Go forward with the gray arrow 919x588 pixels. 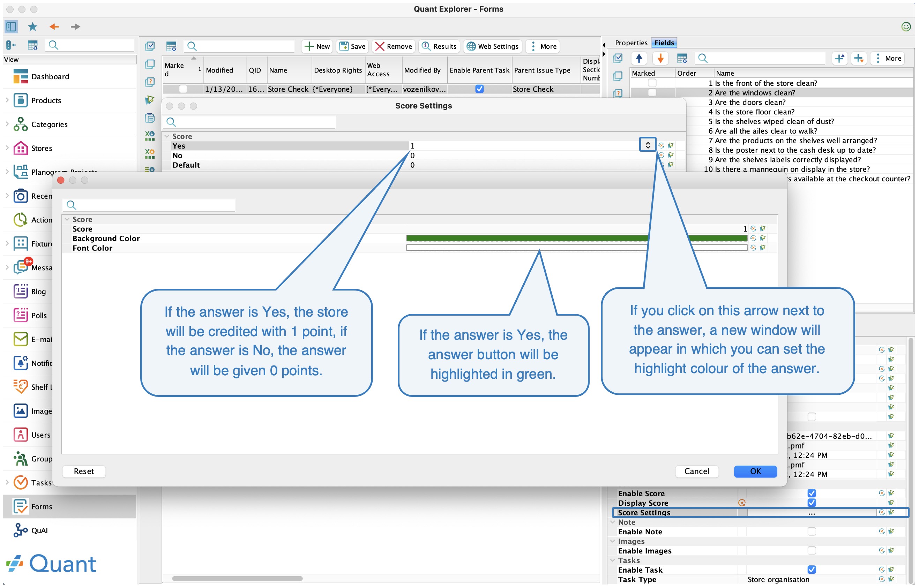(x=75, y=27)
